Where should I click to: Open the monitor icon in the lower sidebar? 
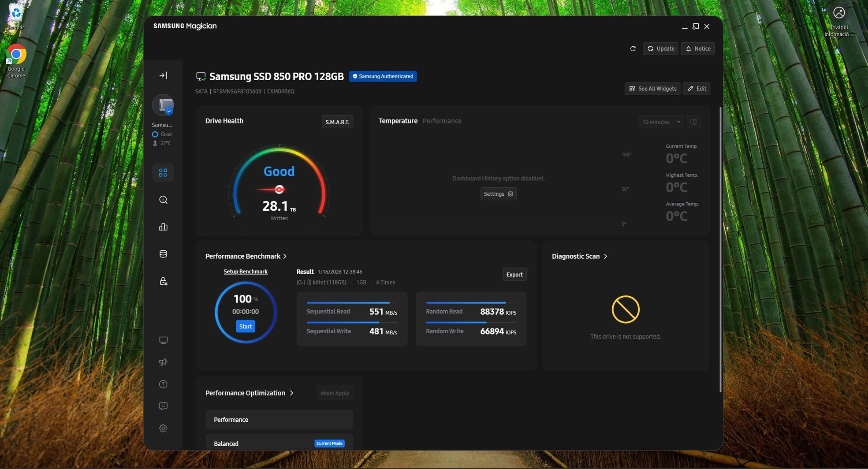(x=163, y=340)
